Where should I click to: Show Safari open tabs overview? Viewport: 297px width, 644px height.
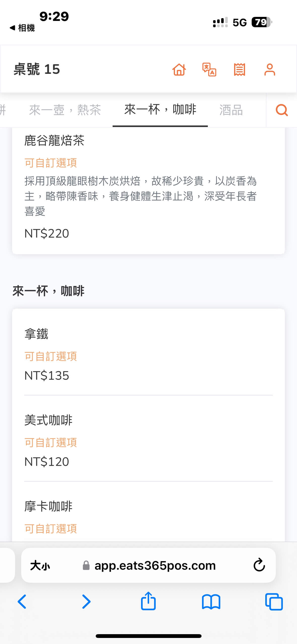tap(274, 602)
